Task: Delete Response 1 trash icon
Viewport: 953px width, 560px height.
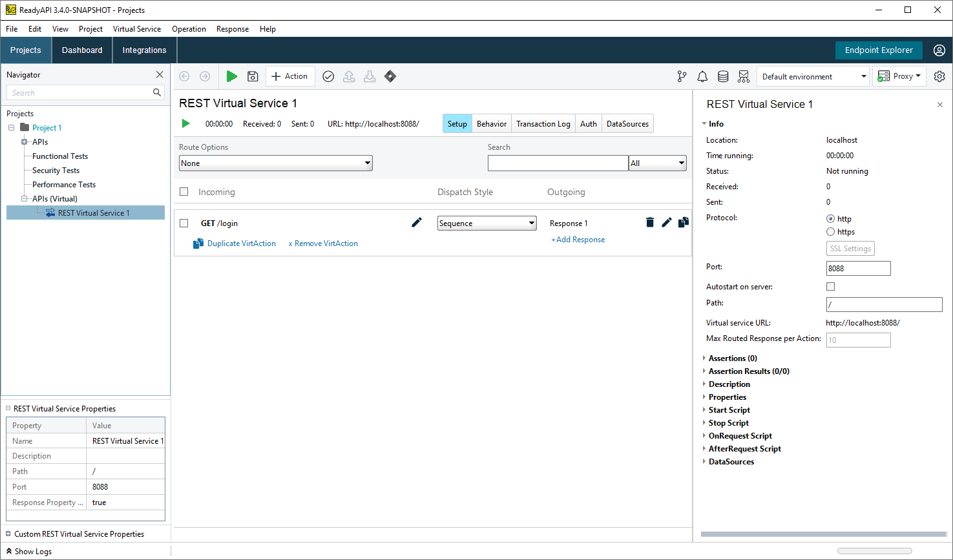Action: [650, 222]
